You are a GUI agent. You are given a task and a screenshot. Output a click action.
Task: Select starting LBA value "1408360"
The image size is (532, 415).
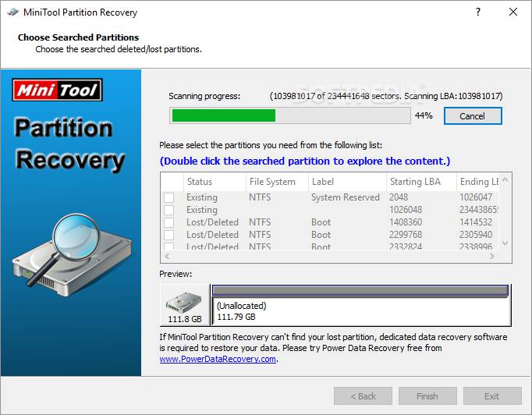406,222
